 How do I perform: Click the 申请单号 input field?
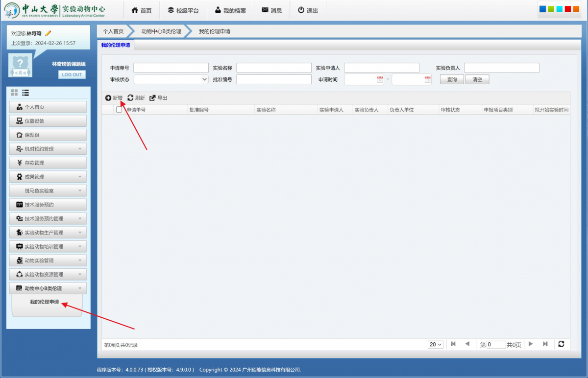click(171, 68)
